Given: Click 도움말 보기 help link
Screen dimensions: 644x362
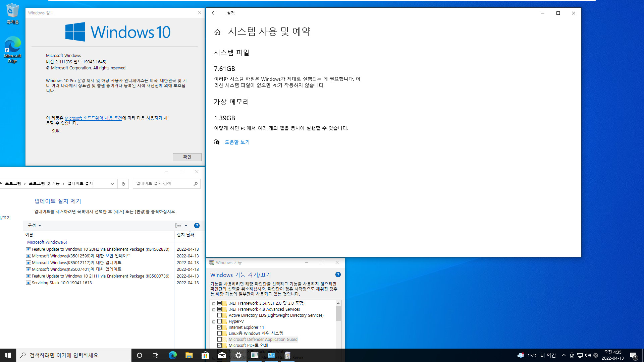Looking at the screenshot, I should [x=237, y=142].
